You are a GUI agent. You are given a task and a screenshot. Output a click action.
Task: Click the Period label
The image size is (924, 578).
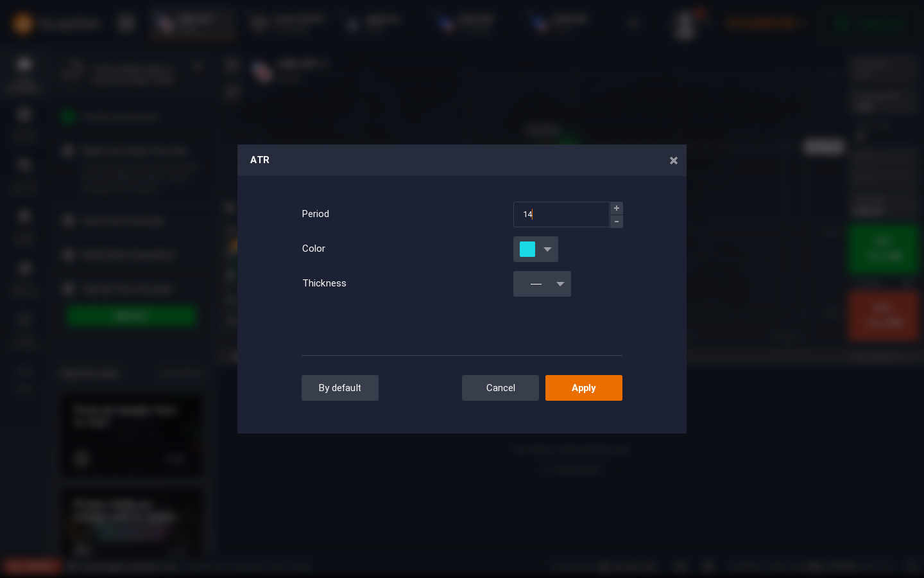[316, 214]
